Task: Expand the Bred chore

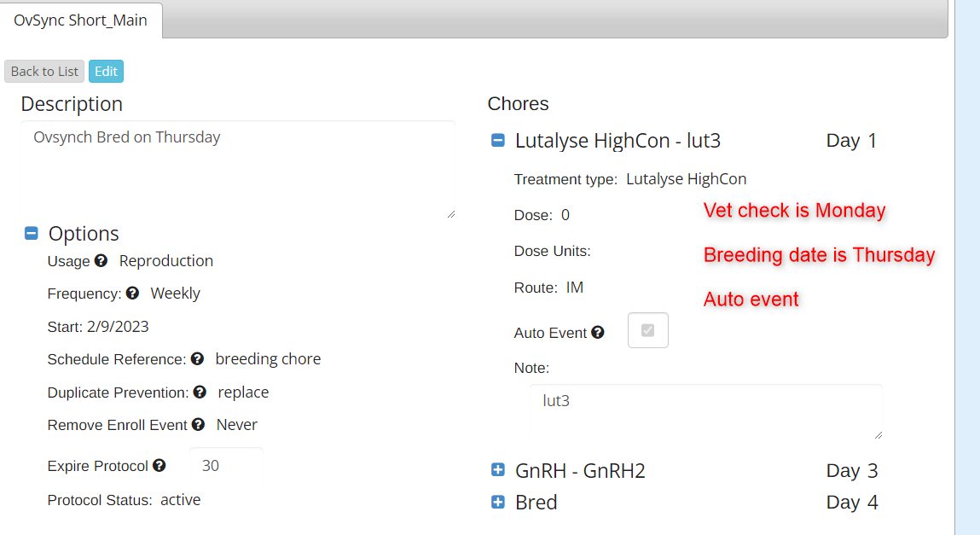Action: [498, 502]
